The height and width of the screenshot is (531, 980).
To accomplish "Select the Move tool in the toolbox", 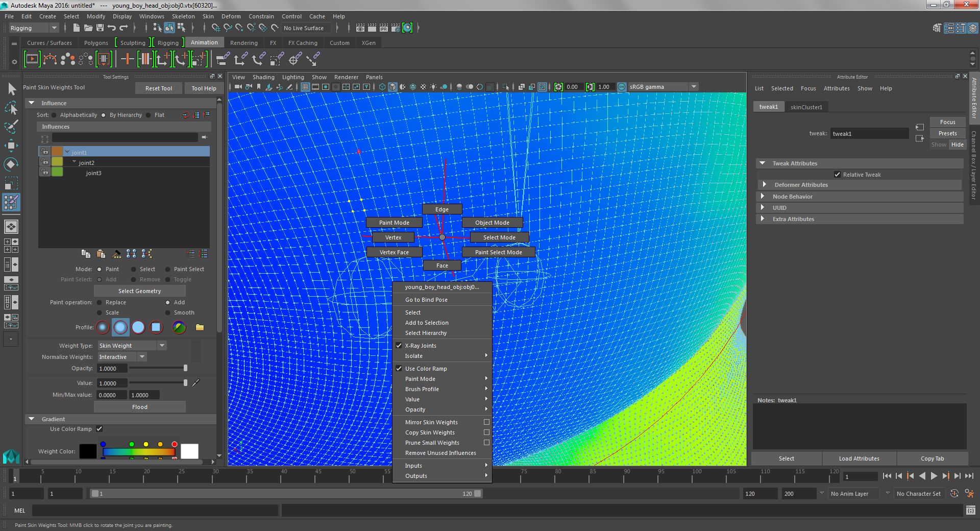I will (x=11, y=146).
